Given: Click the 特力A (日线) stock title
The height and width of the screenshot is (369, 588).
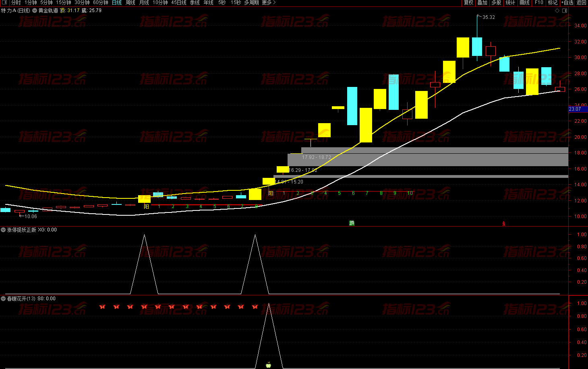Looking at the screenshot, I should pyautogui.click(x=16, y=11).
